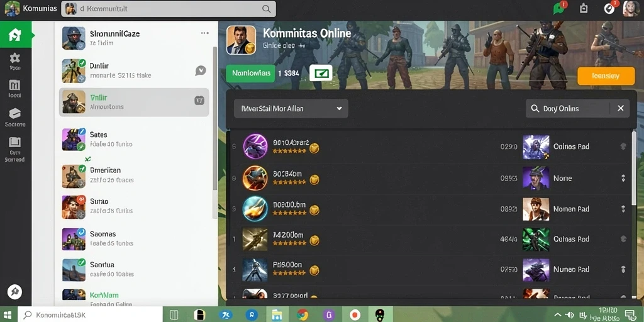This screenshot has height=322, width=644.
Task: Click the volume icon in system tray
Action: 569,315
